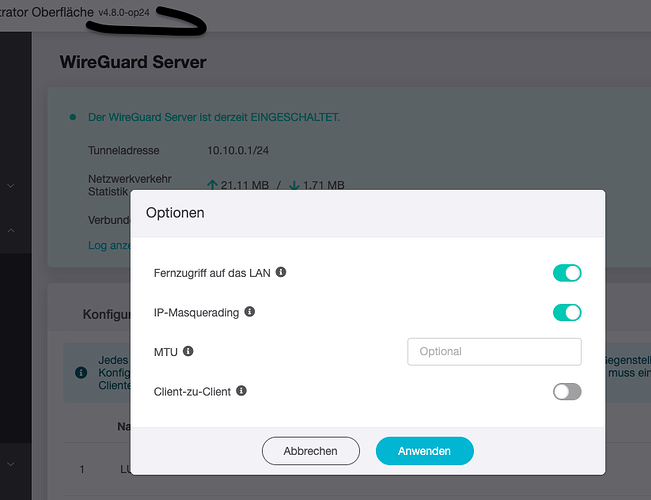Click info icon next to Client-zu-Client

pyautogui.click(x=241, y=391)
